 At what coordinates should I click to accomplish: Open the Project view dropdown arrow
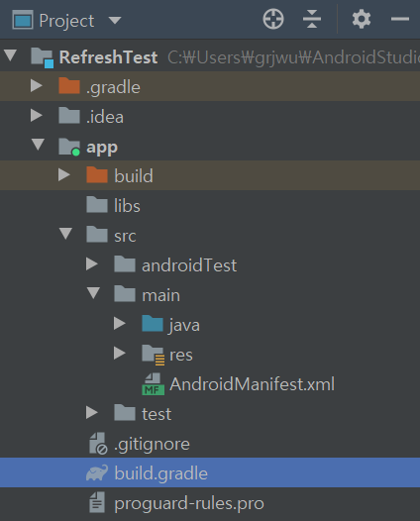[x=115, y=21]
